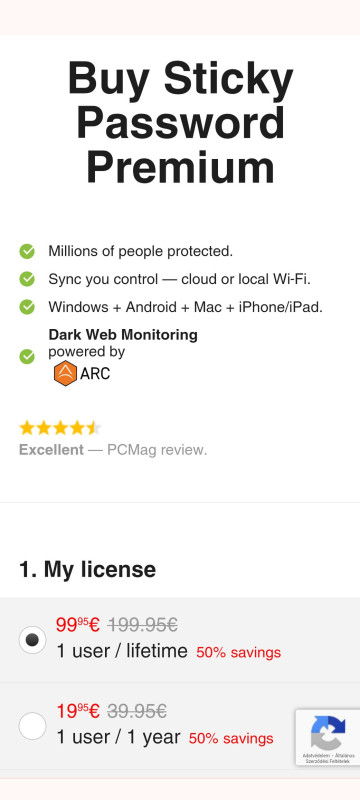Viewport: 360px width, 800px height.
Task: Choose the 99.95€ lifetime license option row
Action: click(180, 640)
